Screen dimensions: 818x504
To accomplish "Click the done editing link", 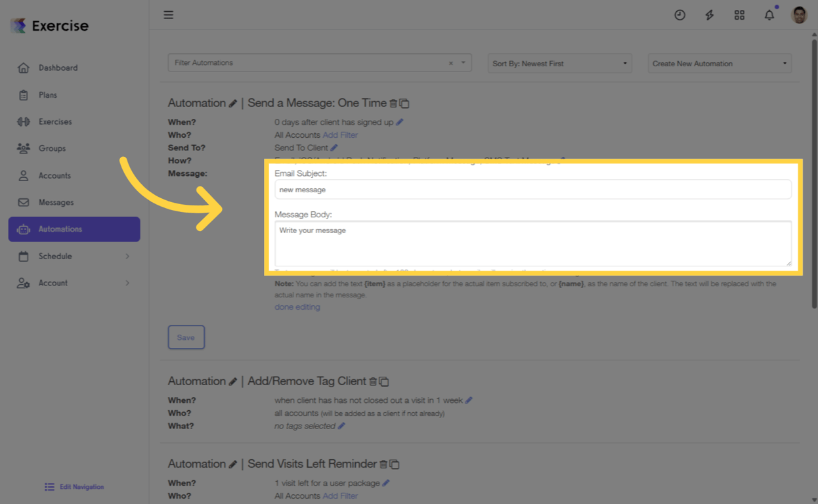I will tap(297, 307).
